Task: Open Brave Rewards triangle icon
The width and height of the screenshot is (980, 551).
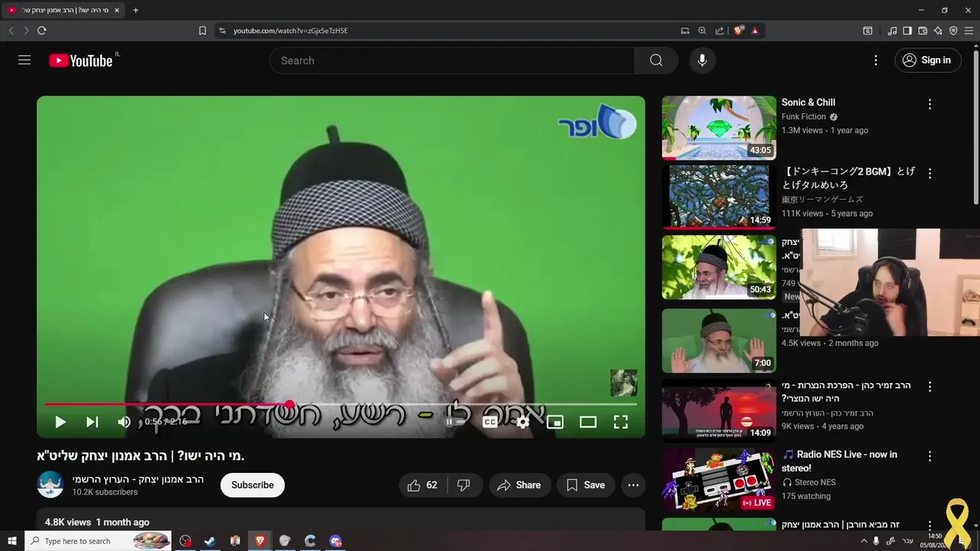Action: point(755,31)
